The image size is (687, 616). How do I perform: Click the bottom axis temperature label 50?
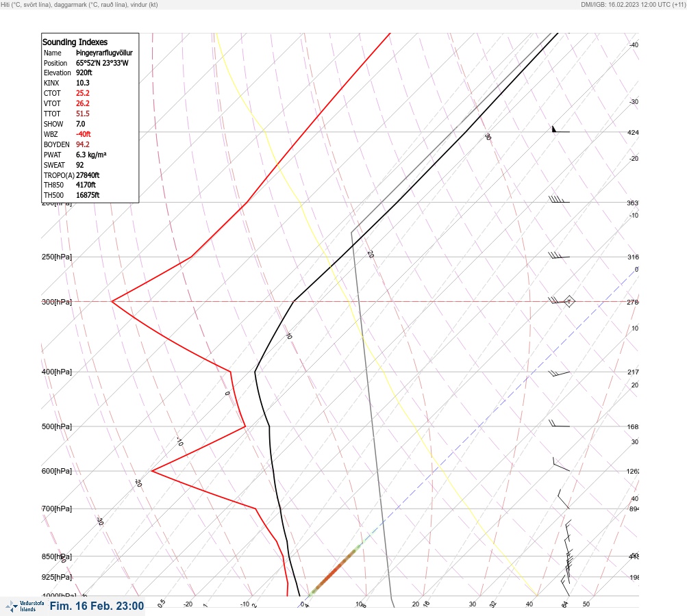click(586, 604)
